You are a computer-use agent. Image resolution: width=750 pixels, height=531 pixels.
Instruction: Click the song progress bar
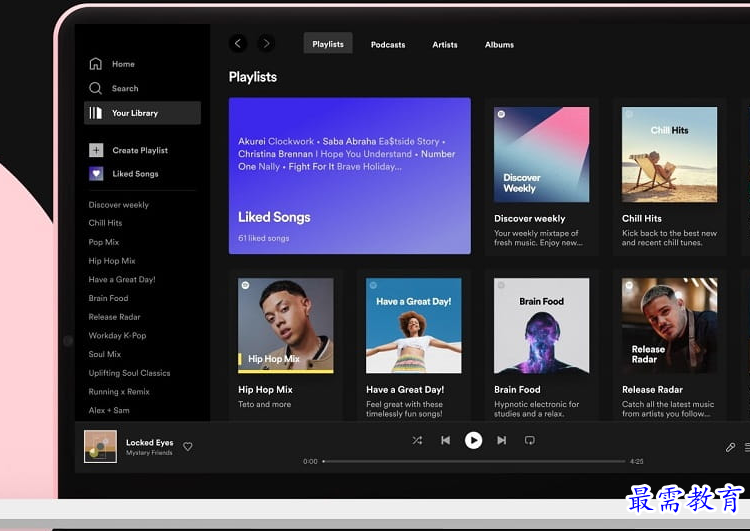pos(474,462)
